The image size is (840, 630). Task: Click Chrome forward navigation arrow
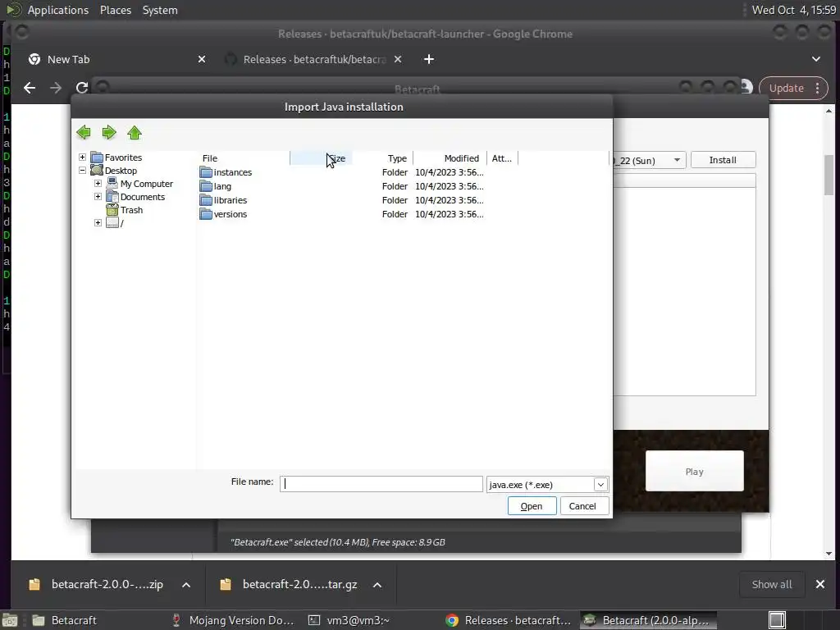point(56,88)
